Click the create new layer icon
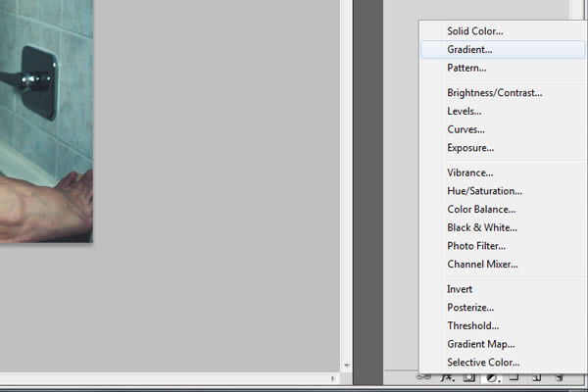 point(537,376)
